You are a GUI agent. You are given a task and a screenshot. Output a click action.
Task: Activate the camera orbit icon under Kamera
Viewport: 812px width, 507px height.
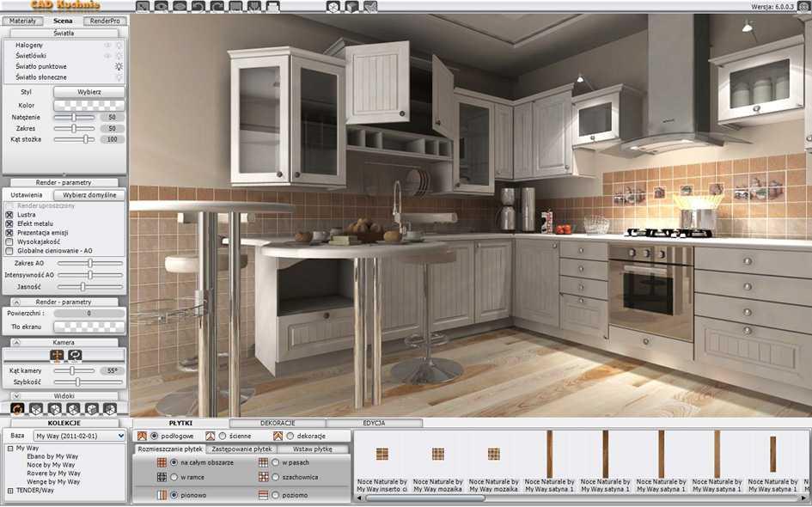point(75,355)
